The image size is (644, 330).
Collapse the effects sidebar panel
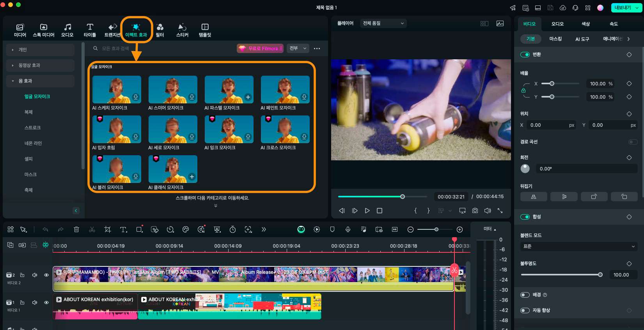point(76,211)
